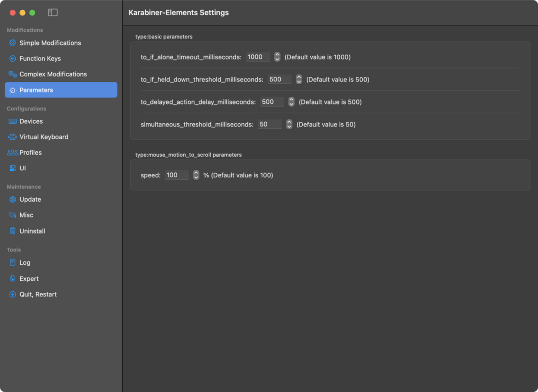
Task: Click the "speed:" label
Action: [151, 175]
